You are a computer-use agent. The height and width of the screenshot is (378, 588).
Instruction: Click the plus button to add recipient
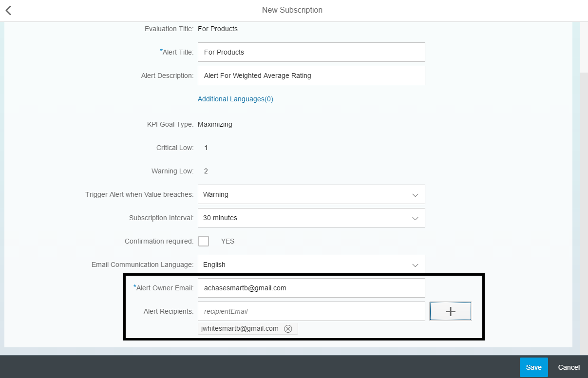pyautogui.click(x=450, y=311)
